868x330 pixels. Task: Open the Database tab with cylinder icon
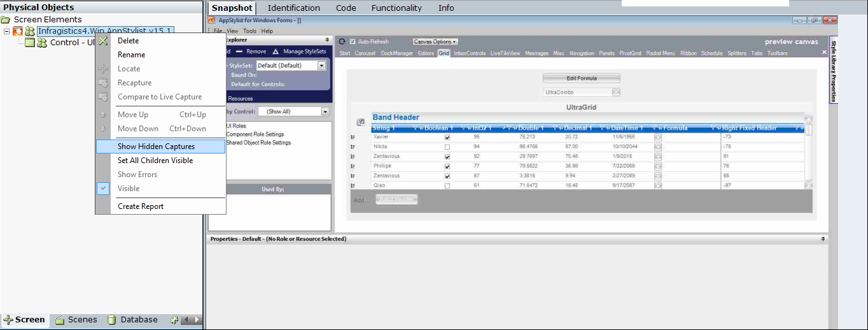[132, 320]
